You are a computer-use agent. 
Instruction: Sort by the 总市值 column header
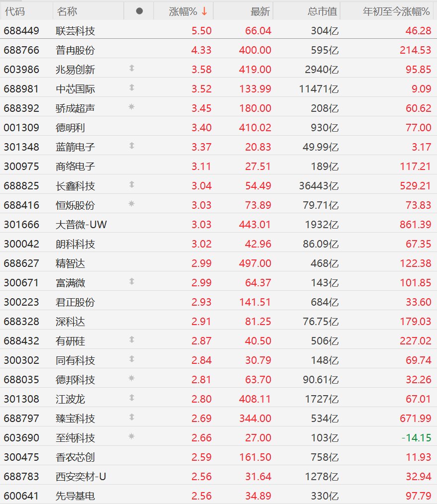[x=322, y=11]
